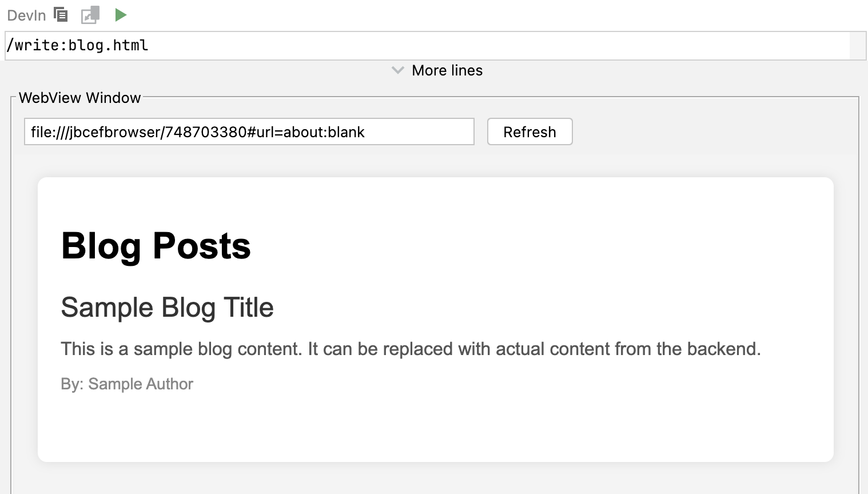Click the sample blog content paragraph

[x=411, y=349]
